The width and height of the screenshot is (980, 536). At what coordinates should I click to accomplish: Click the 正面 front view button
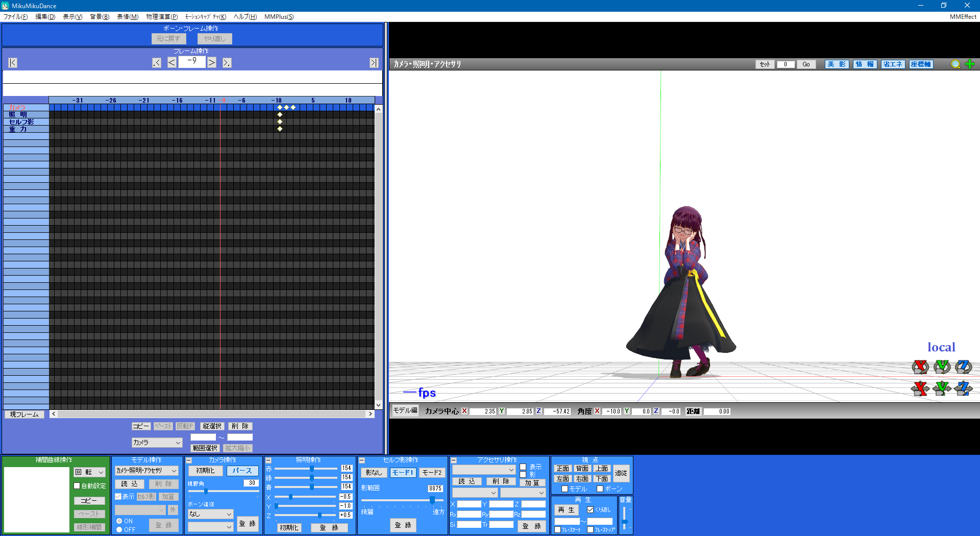[562, 469]
